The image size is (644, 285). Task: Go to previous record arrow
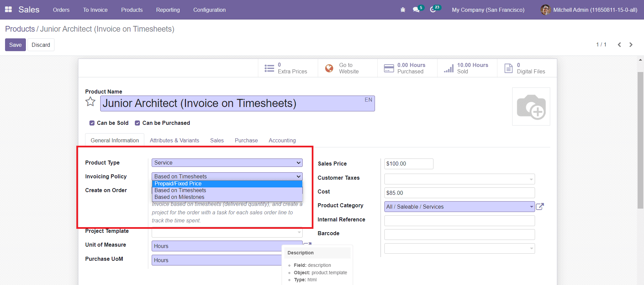coord(619,45)
